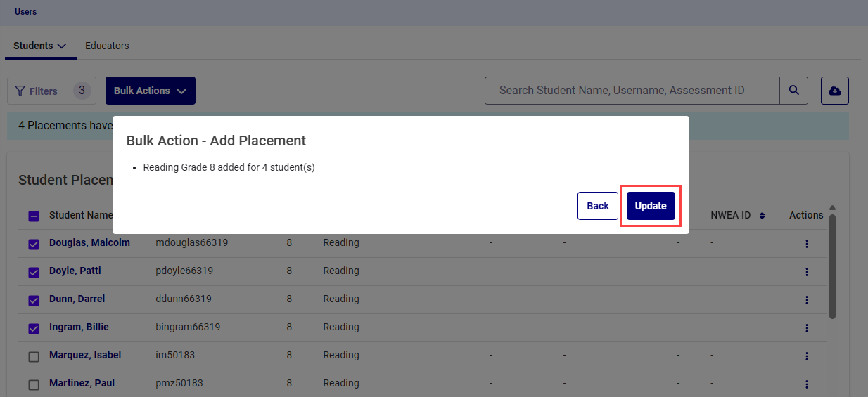Click username mdouglas66319

coord(191,242)
